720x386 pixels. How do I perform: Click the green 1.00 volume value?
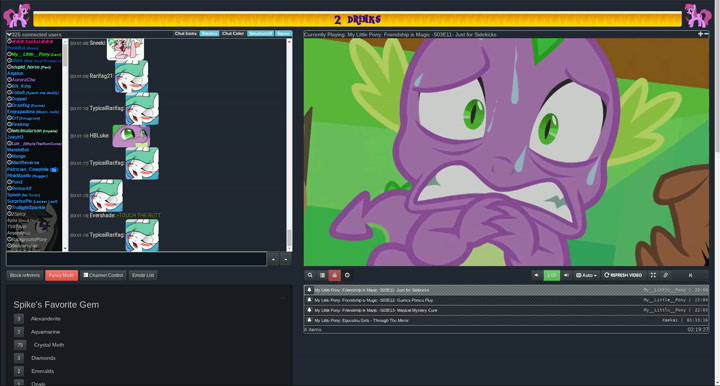(551, 275)
